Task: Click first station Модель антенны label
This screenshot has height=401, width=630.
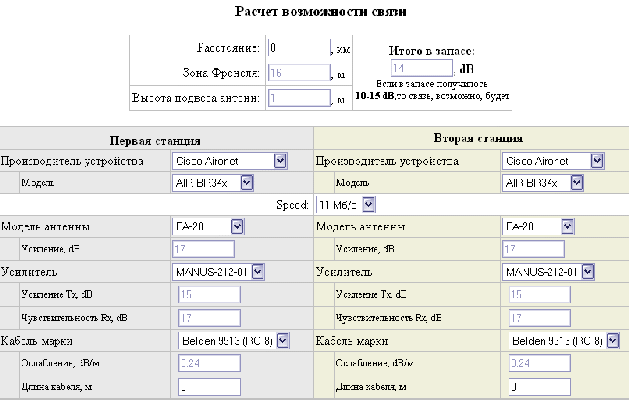Action: (x=45, y=227)
